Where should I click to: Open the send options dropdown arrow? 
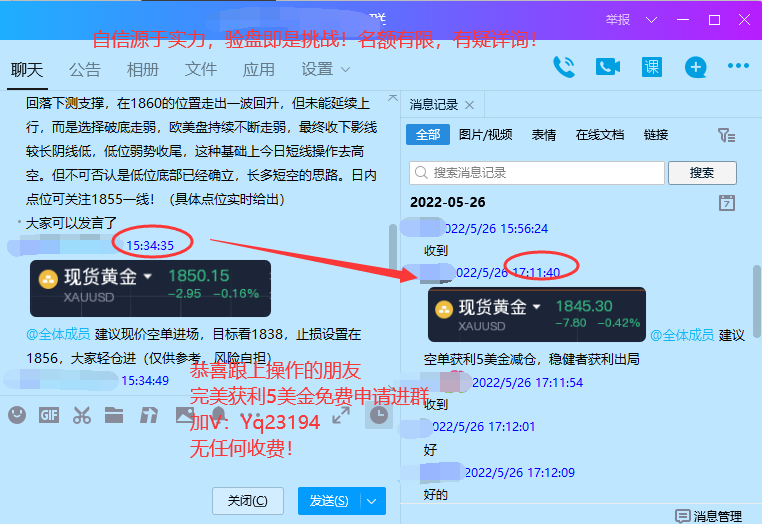pyautogui.click(x=374, y=501)
